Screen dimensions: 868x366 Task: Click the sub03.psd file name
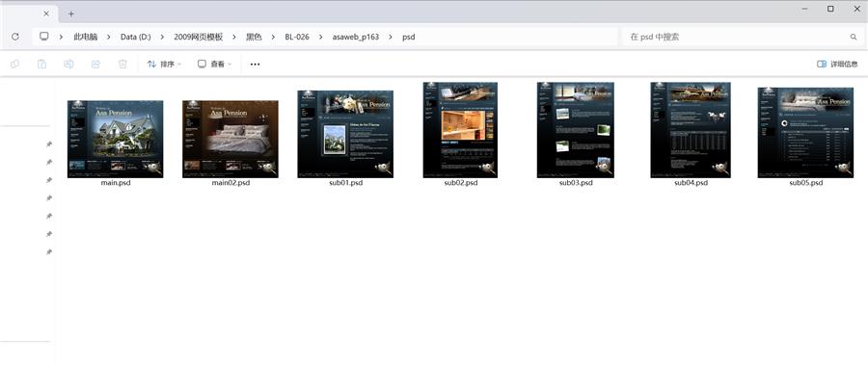pos(576,182)
